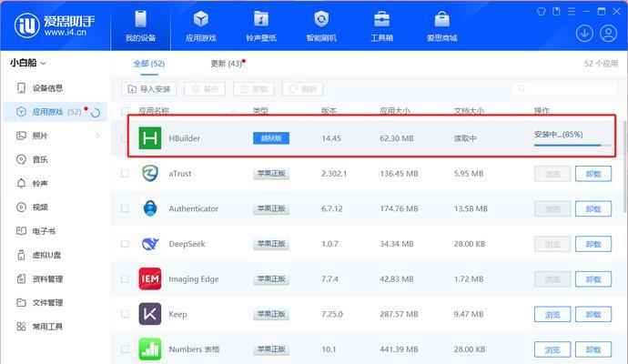Open the 智能刷机 section
Screen dimensions: 628x364
coord(321,19)
